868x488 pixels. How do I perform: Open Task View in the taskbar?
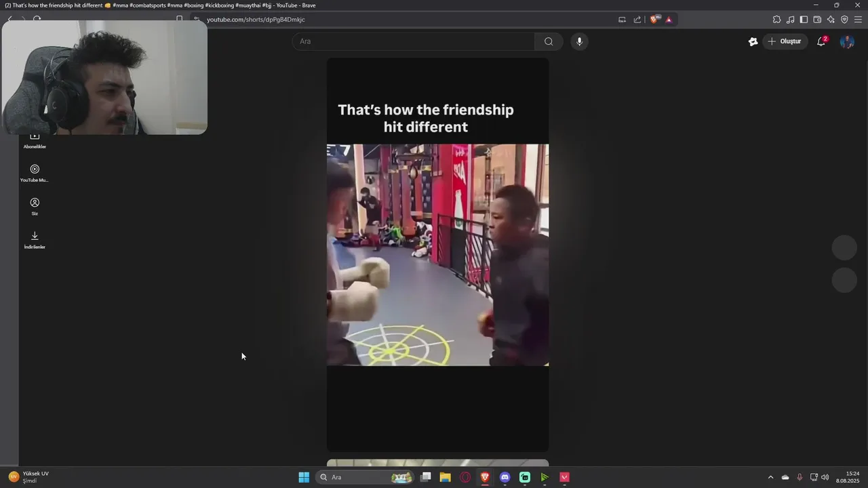pyautogui.click(x=425, y=477)
